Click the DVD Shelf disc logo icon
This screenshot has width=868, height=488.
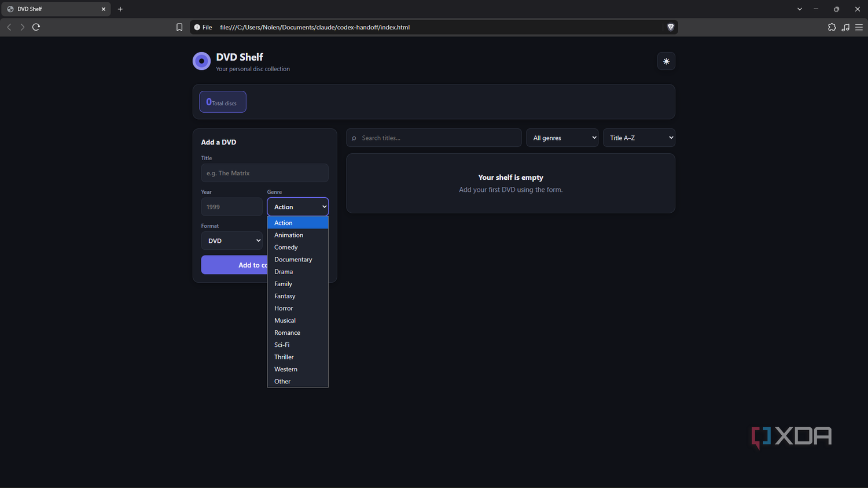(x=201, y=61)
